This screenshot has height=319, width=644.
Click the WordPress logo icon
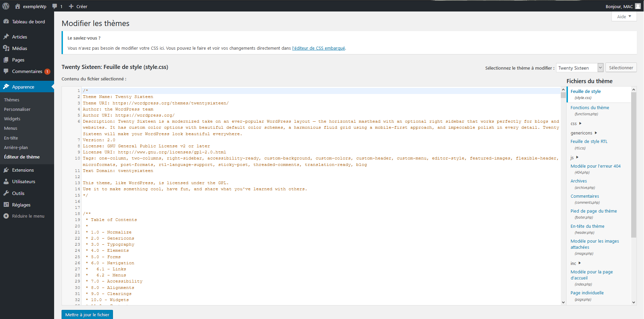point(6,6)
